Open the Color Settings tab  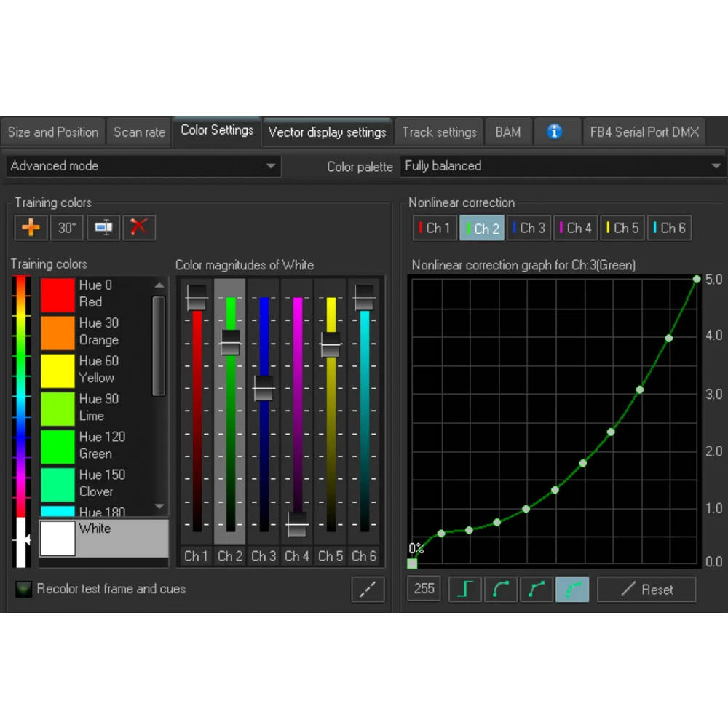(217, 130)
